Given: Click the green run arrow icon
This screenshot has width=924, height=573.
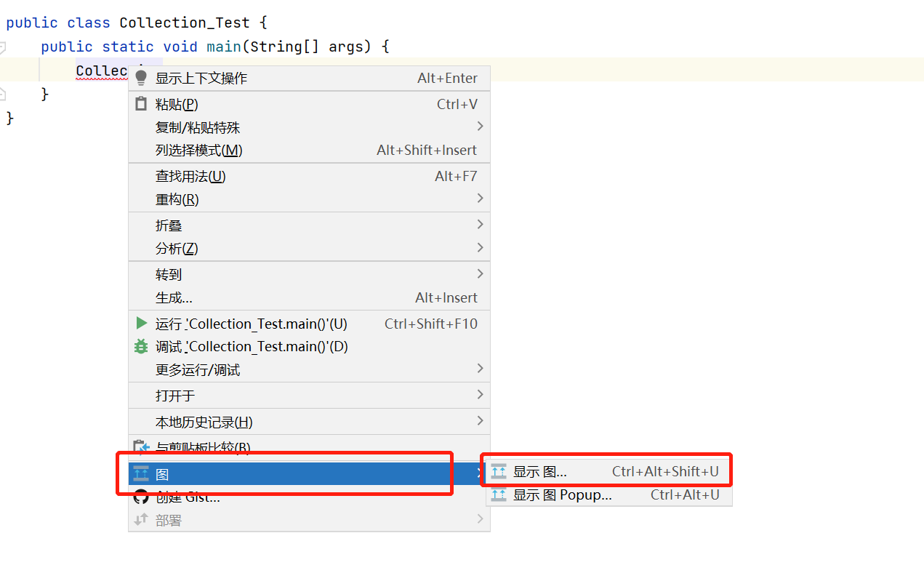Looking at the screenshot, I should (x=141, y=323).
